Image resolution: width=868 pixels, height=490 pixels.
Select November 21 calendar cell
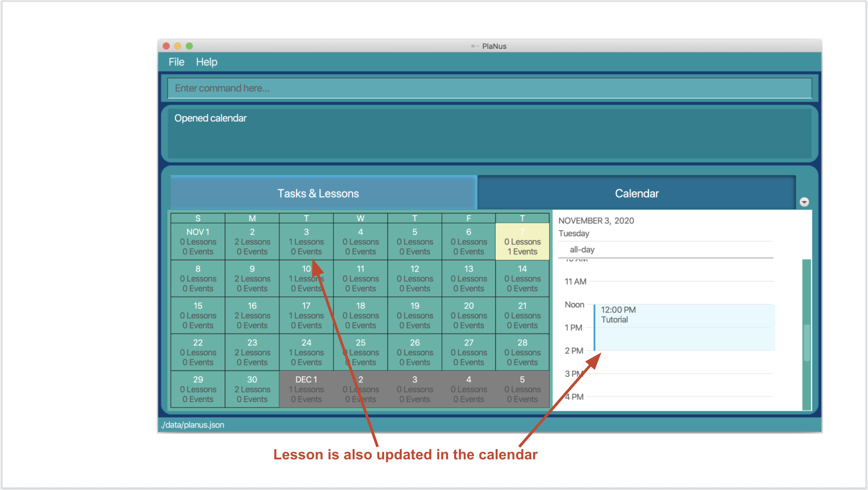pyautogui.click(x=523, y=316)
